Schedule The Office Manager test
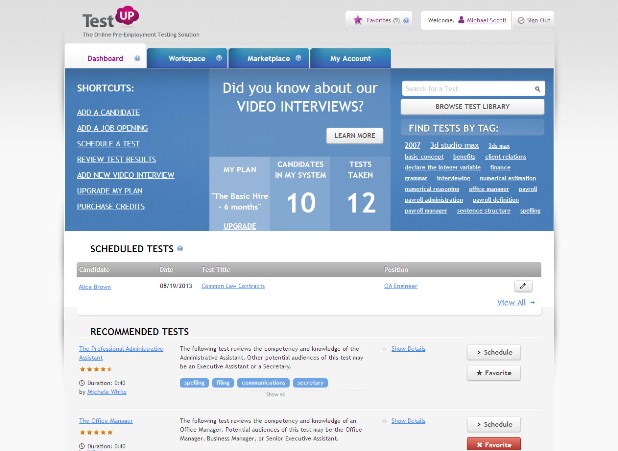The image size is (618, 451). click(494, 425)
